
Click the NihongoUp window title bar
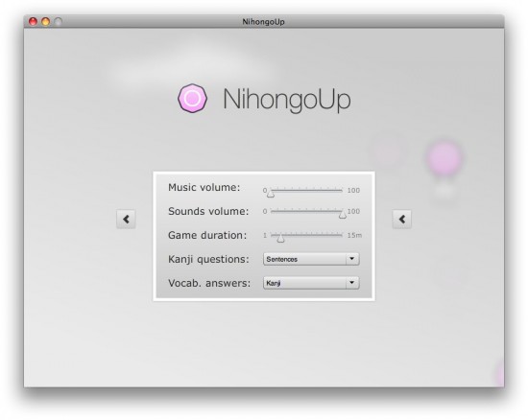(x=264, y=21)
